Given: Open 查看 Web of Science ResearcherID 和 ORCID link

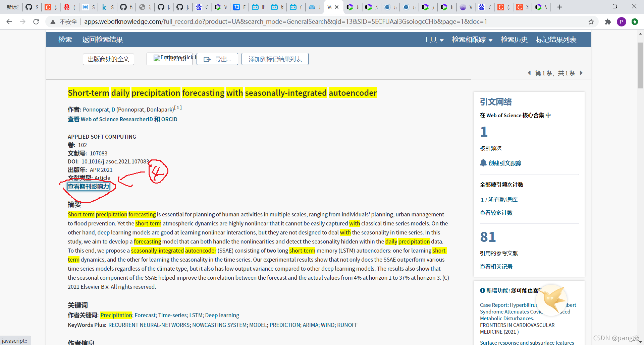Looking at the screenshot, I should pos(122,119).
